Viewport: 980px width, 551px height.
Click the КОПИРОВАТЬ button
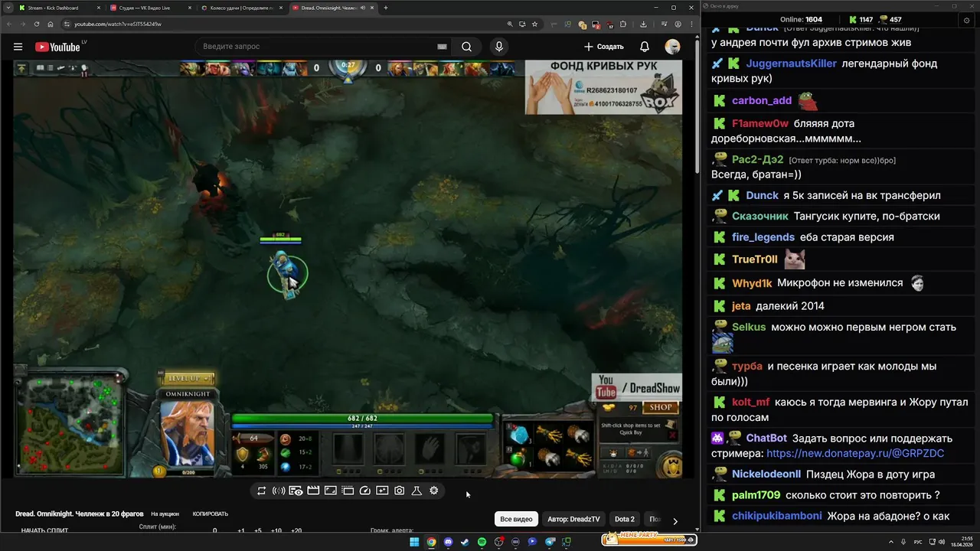click(211, 514)
